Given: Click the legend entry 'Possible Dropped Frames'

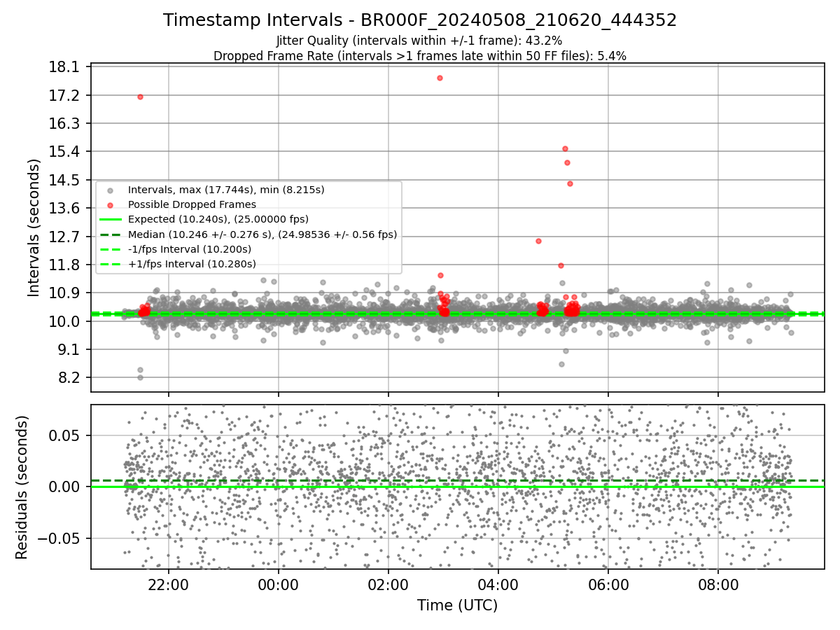Looking at the screenshot, I should (x=192, y=204).
